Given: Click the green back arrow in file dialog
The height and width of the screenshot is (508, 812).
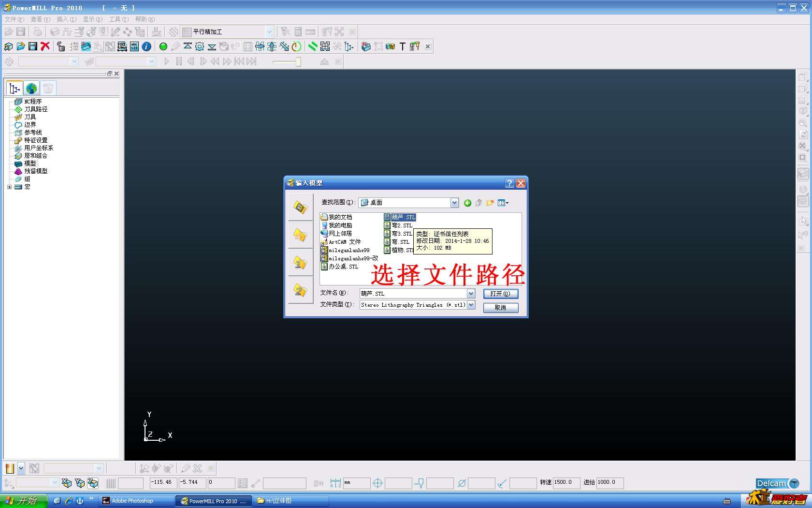Looking at the screenshot, I should click(467, 203).
